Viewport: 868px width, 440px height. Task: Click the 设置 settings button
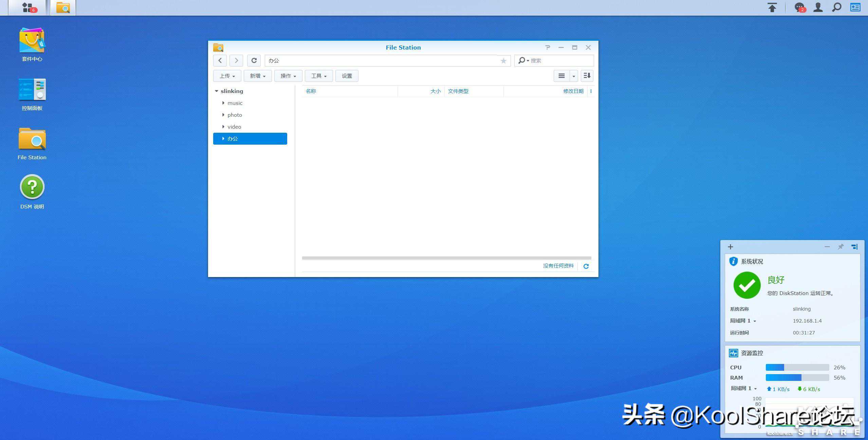click(347, 76)
